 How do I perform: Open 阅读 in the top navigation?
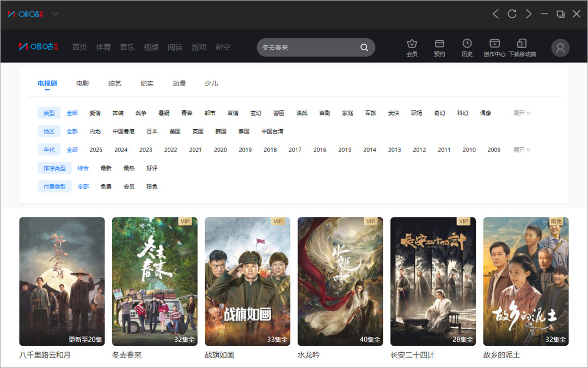click(175, 47)
